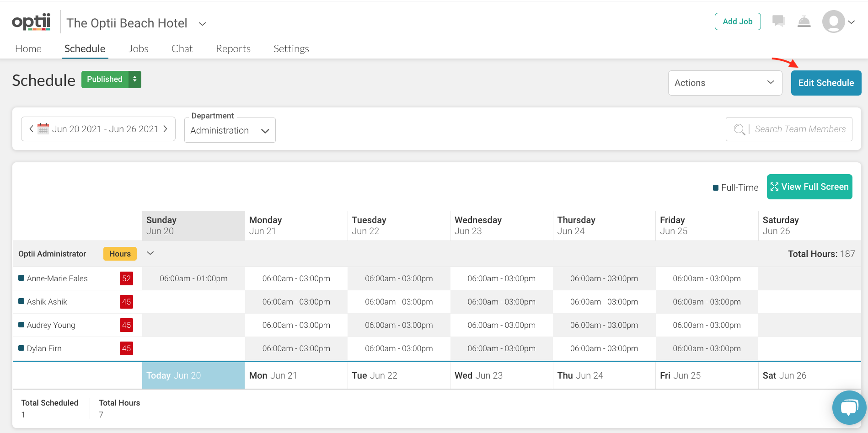Open the Reports tab
Screen dimensions: 868x433
pyautogui.click(x=233, y=48)
